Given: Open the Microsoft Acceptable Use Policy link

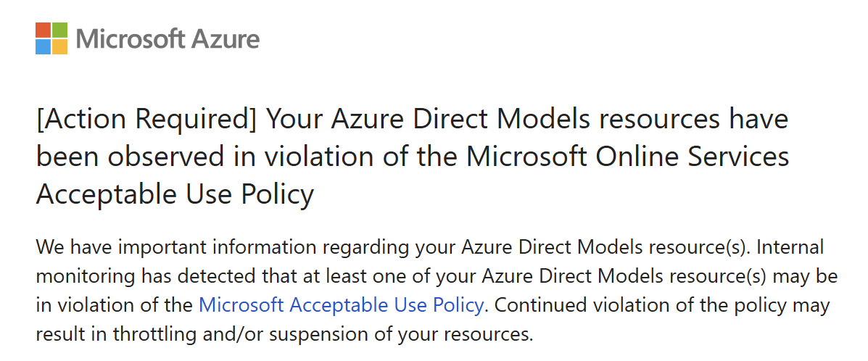Looking at the screenshot, I should click(x=341, y=305).
